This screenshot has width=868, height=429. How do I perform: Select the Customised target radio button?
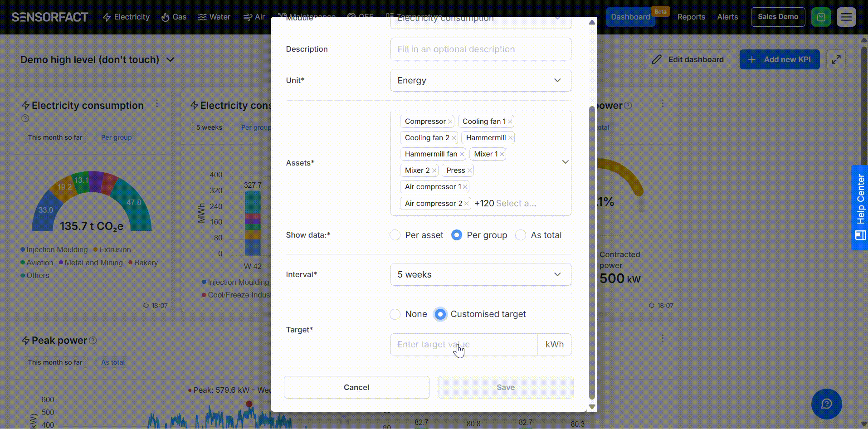point(440,314)
